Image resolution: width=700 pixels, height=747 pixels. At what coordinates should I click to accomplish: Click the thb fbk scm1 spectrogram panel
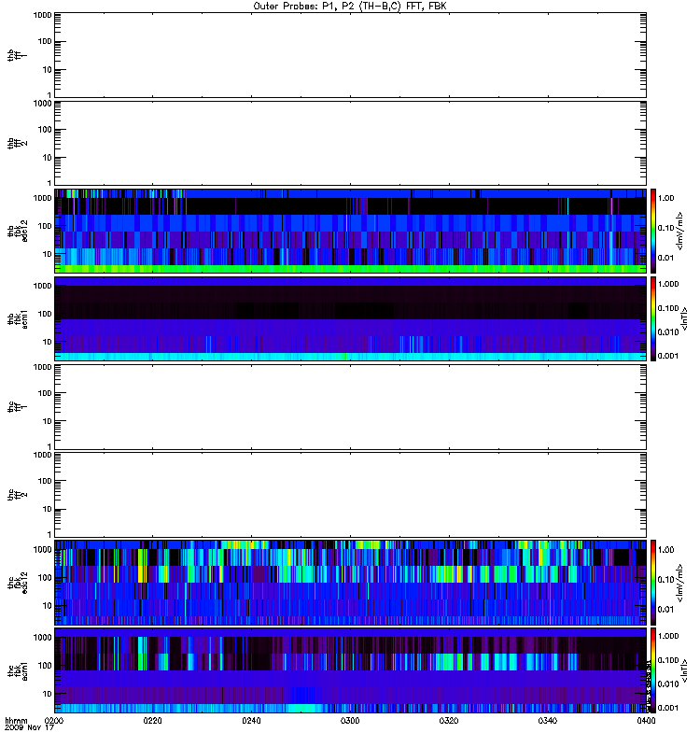[351, 318]
